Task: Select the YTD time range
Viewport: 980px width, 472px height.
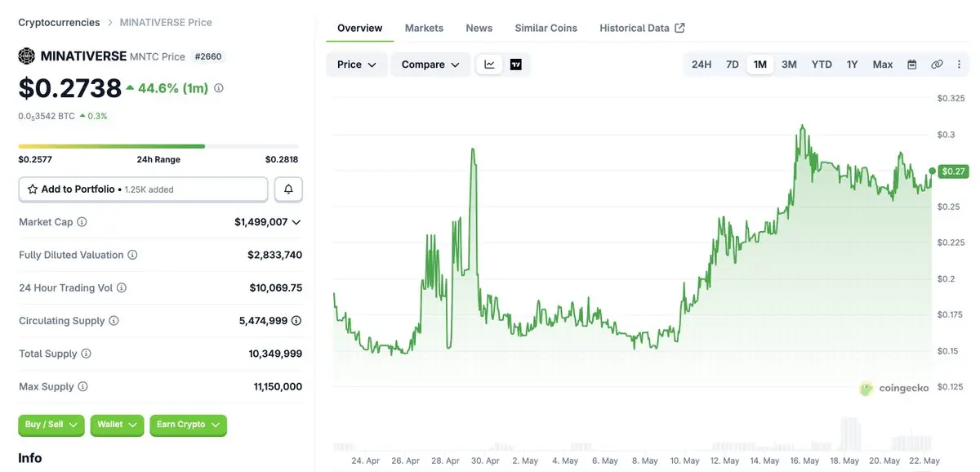Action: click(822, 65)
